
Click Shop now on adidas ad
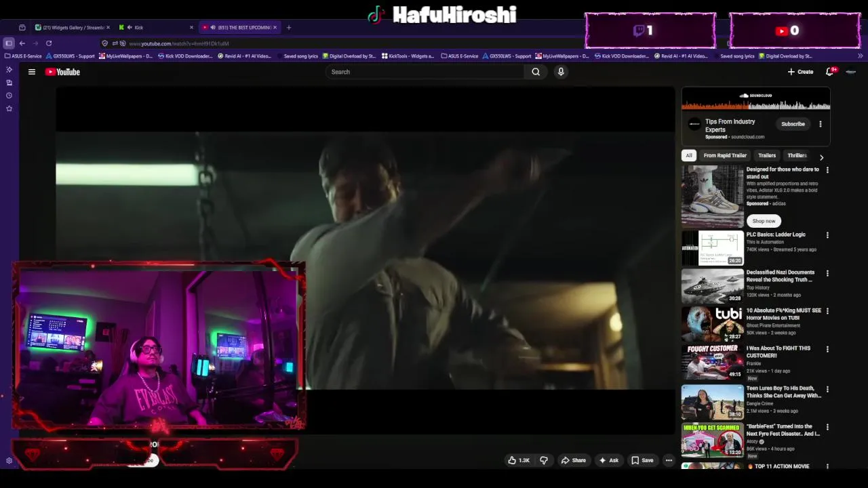764,221
